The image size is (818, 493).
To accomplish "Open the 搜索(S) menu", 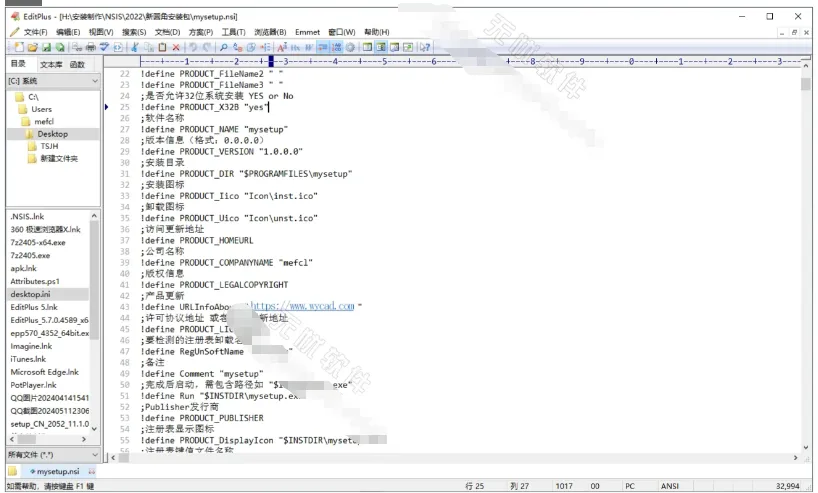I will [134, 32].
